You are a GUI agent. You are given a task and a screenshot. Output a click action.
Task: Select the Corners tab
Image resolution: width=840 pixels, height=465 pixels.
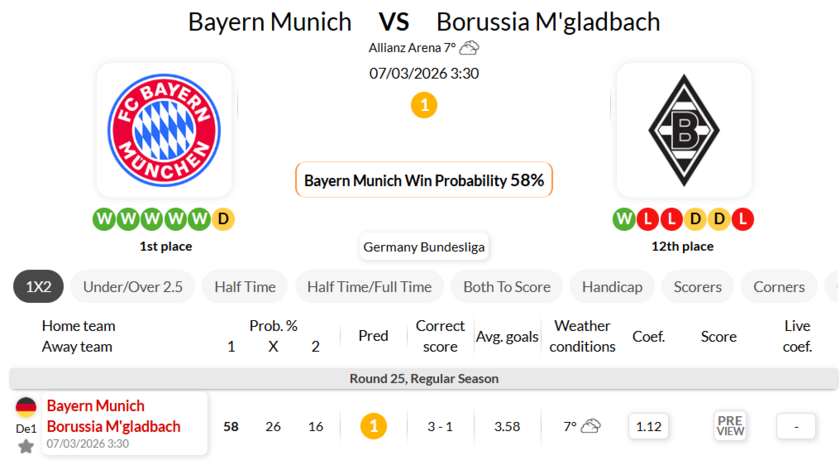tap(779, 287)
